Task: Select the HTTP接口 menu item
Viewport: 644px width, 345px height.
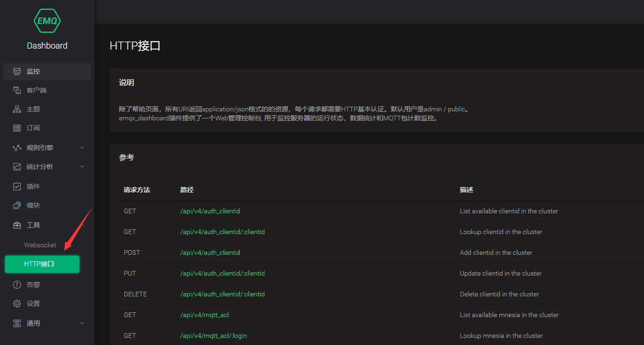Action: 42,264
